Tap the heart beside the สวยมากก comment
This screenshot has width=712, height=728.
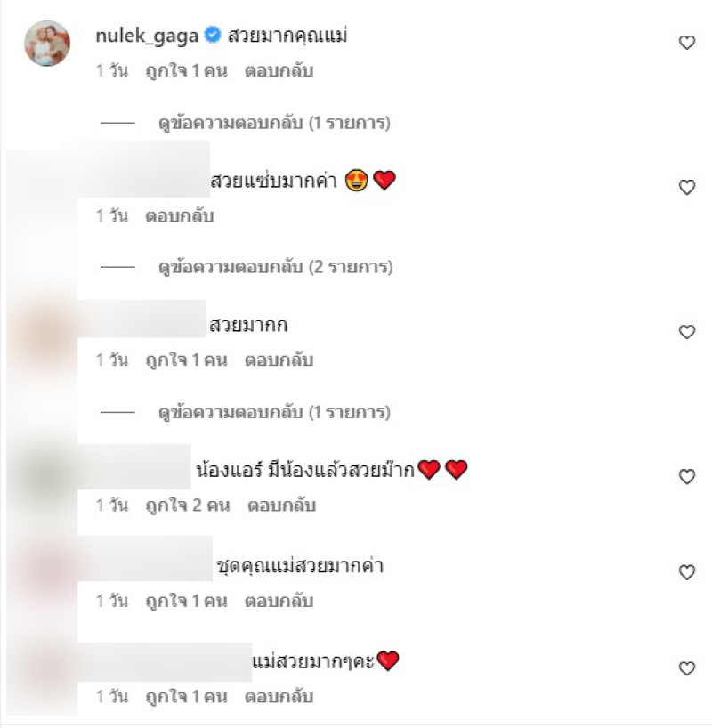coord(686,332)
